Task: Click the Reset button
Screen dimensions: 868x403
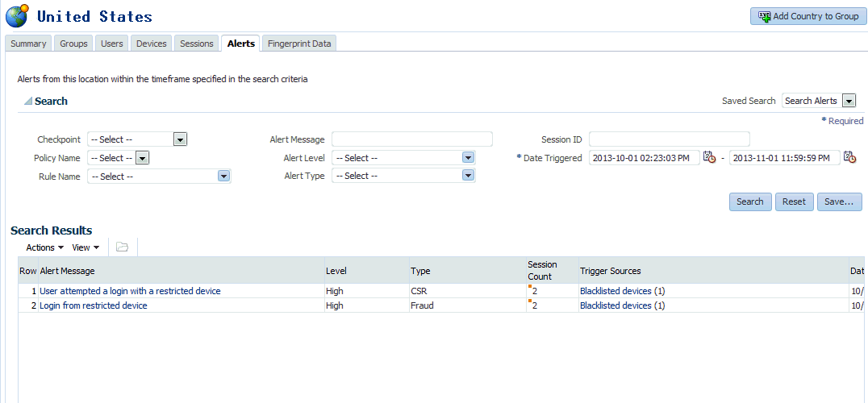Action: coord(794,201)
